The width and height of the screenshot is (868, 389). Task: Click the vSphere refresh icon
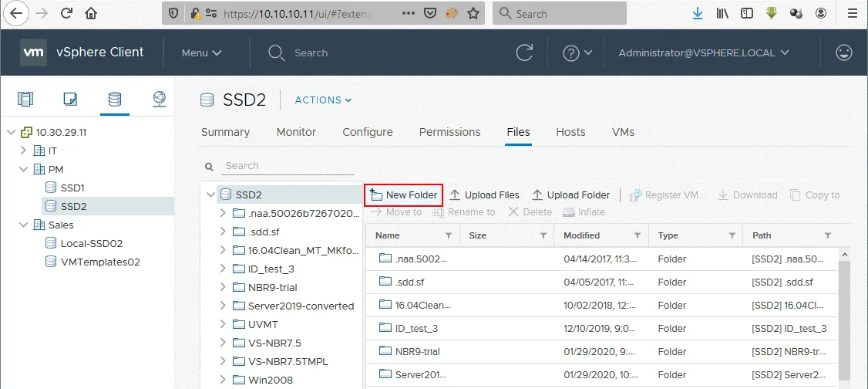(525, 52)
